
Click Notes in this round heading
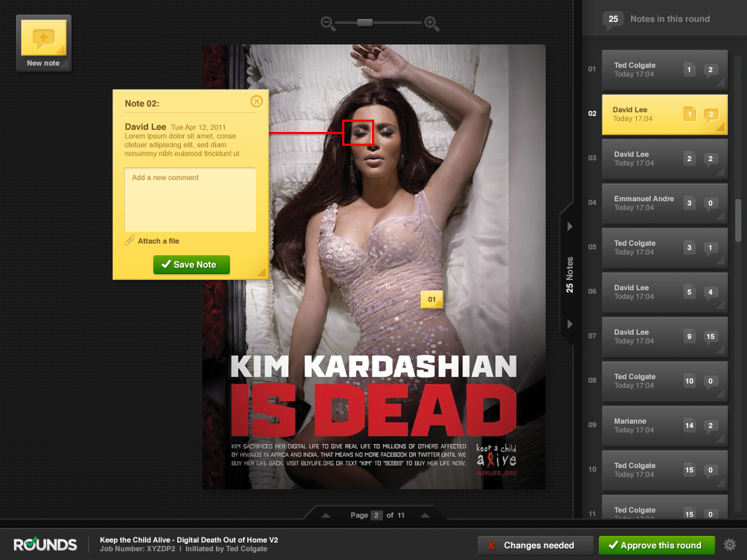coord(670,19)
